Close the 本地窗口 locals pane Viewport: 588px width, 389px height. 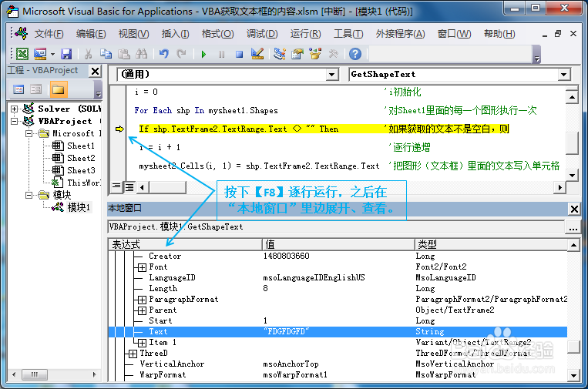coord(574,209)
